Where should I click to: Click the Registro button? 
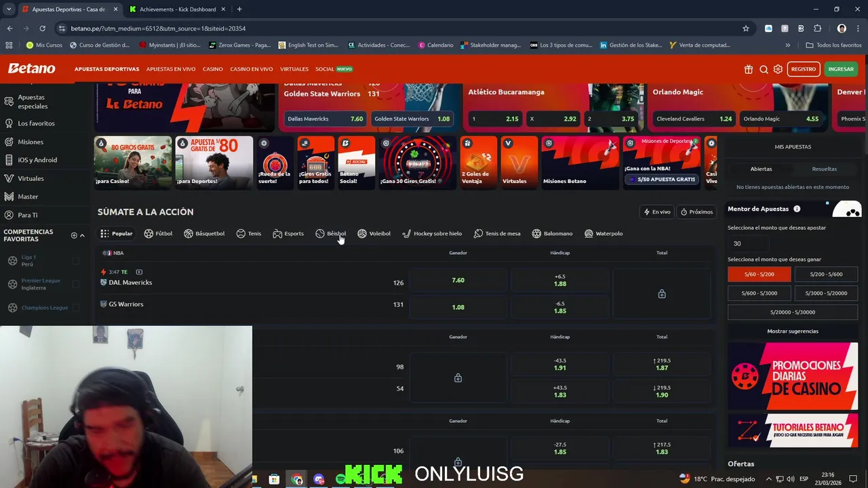tap(804, 69)
